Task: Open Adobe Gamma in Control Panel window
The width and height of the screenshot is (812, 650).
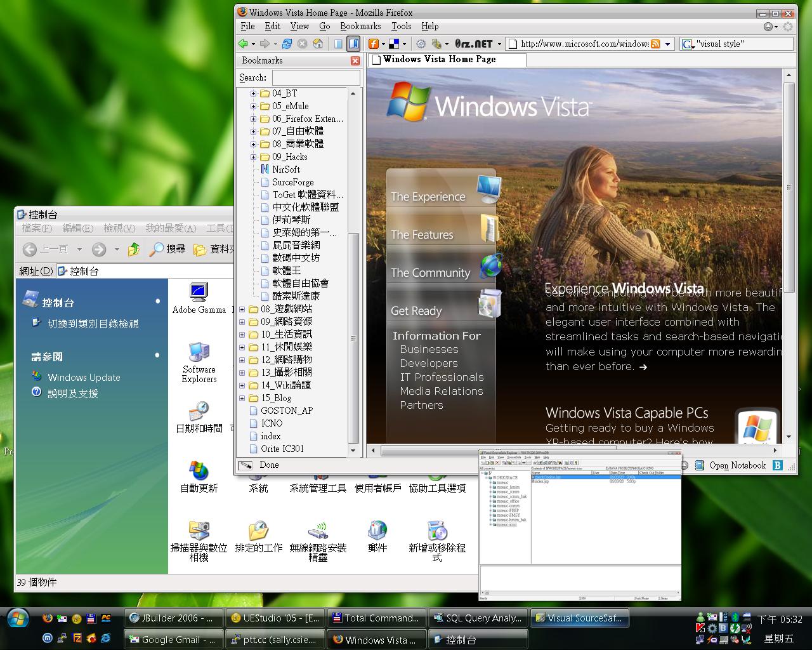Action: pos(199,298)
